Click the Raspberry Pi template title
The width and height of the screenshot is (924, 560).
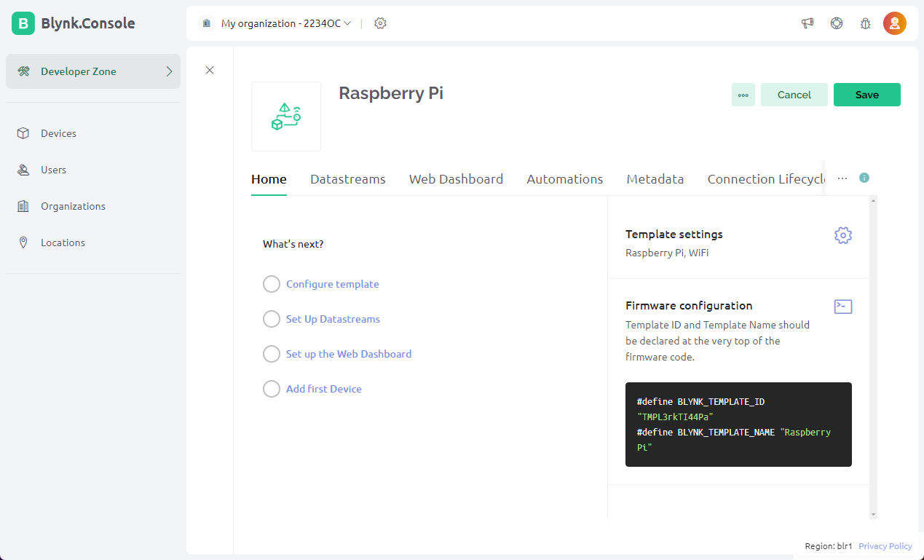tap(391, 93)
